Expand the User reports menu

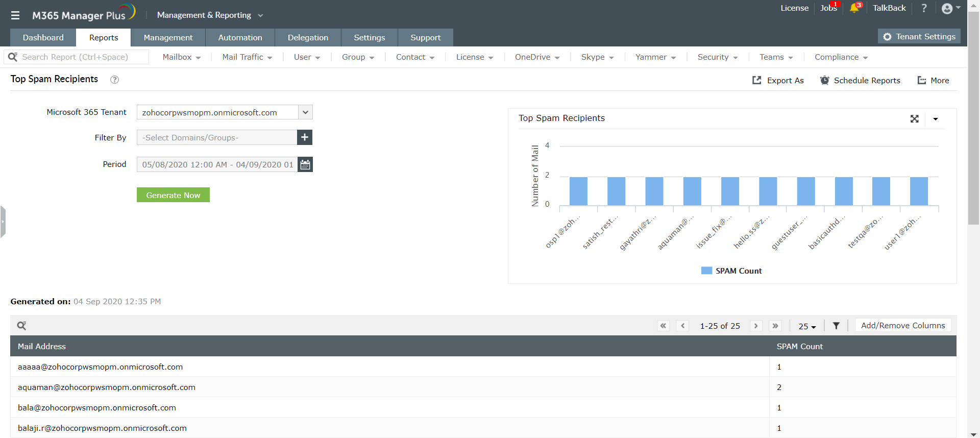[307, 57]
